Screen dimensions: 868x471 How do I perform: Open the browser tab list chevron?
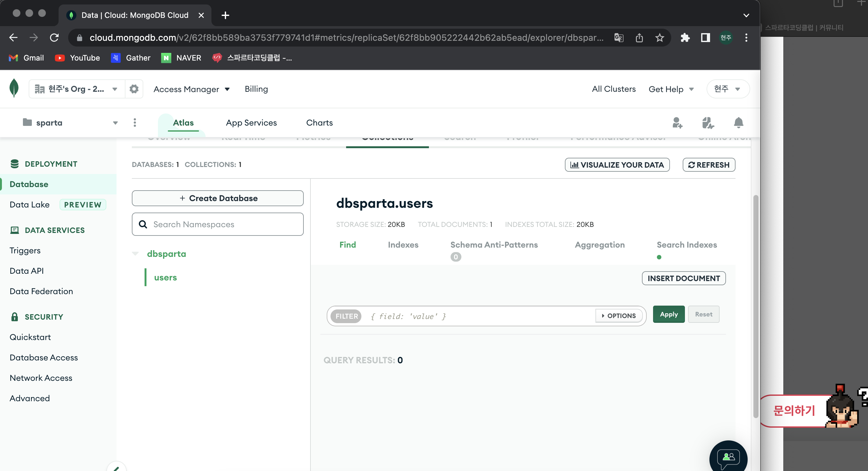coord(746,15)
